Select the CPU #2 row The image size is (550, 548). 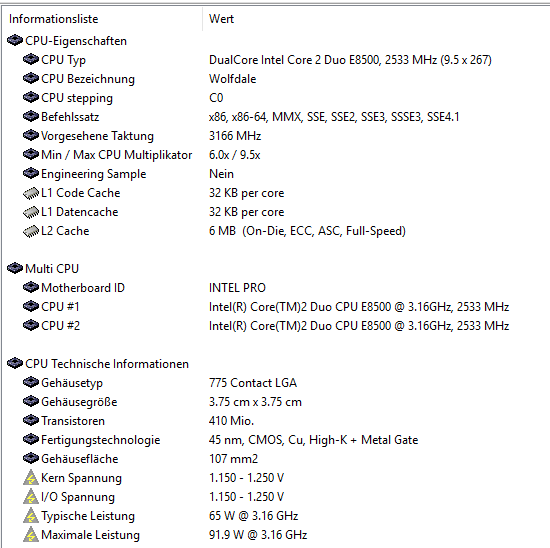pyautogui.click(x=276, y=326)
